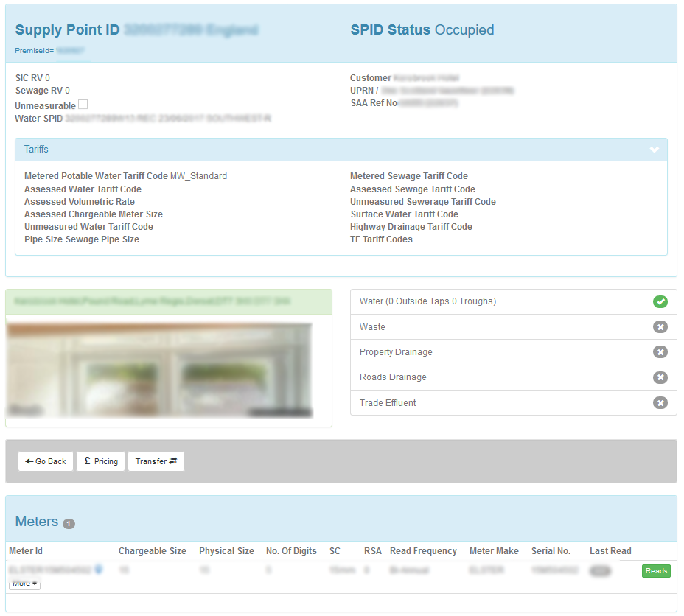Click the Chargeable Size column header
Image resolution: width=684 pixels, height=616 pixels.
coord(153,551)
